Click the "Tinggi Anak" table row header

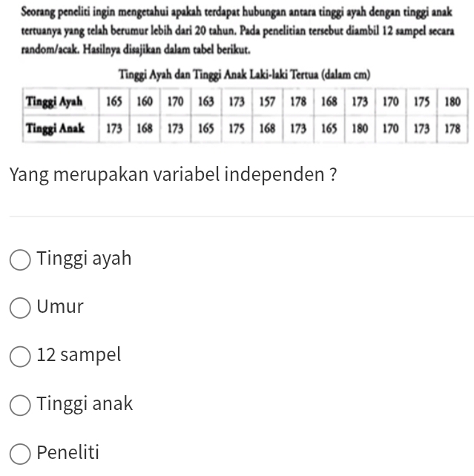[54, 128]
